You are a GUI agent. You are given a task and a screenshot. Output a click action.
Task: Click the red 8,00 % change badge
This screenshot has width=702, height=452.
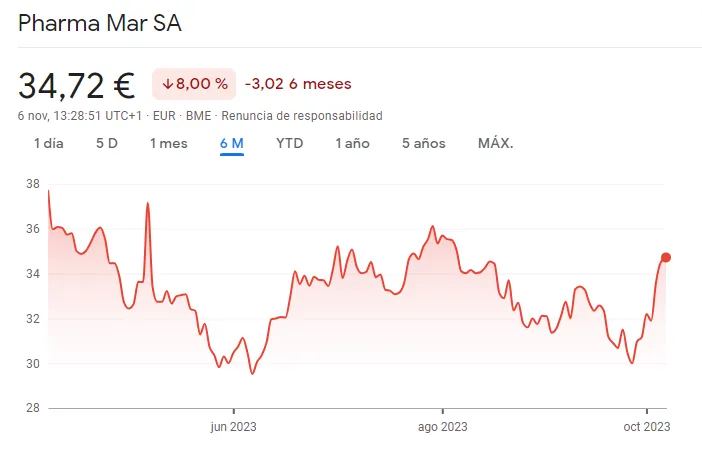[x=194, y=84]
